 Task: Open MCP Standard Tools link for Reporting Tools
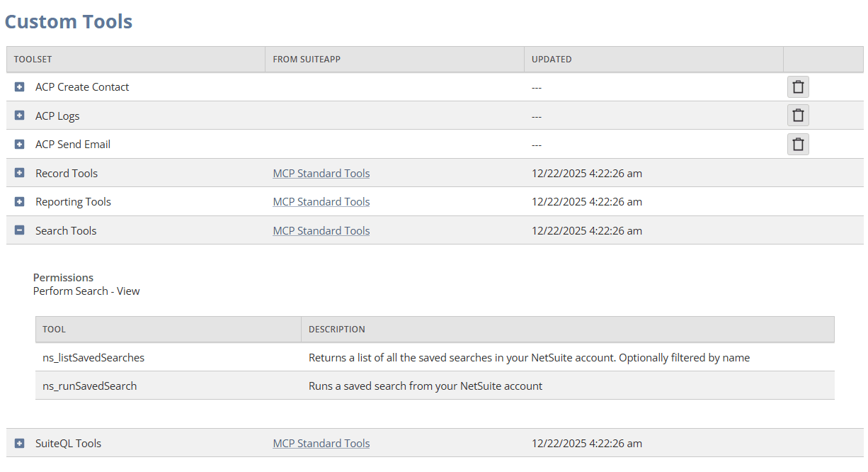click(321, 201)
